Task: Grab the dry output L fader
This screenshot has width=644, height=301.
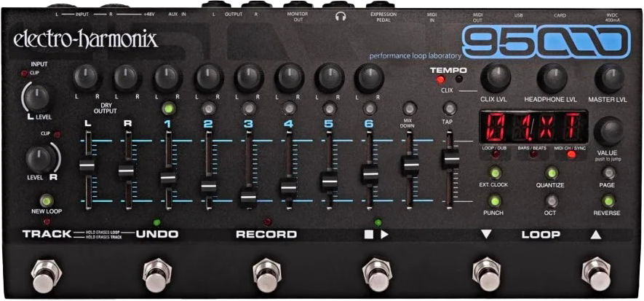Action: [87, 165]
